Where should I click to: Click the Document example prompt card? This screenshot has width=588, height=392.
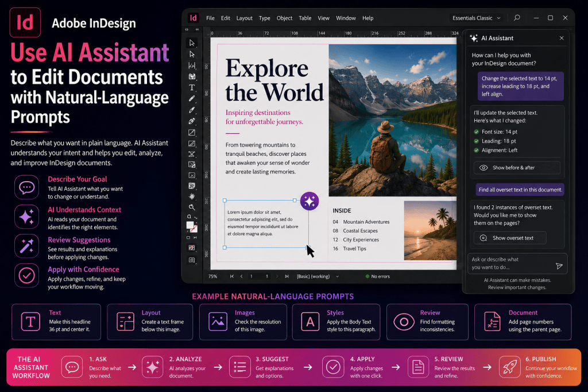click(x=523, y=322)
